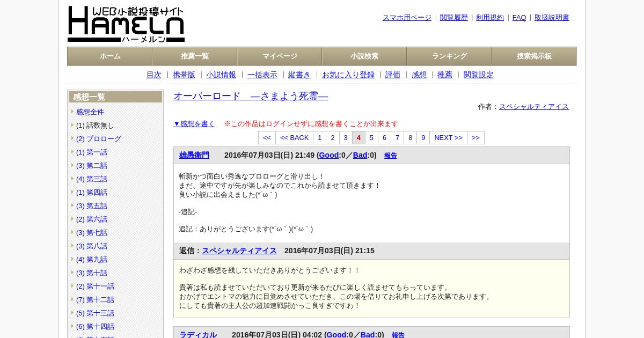Viewport: 644px width, 338px height.
Task: Open author スペシャルティアイス profile link
Action: 534,107
